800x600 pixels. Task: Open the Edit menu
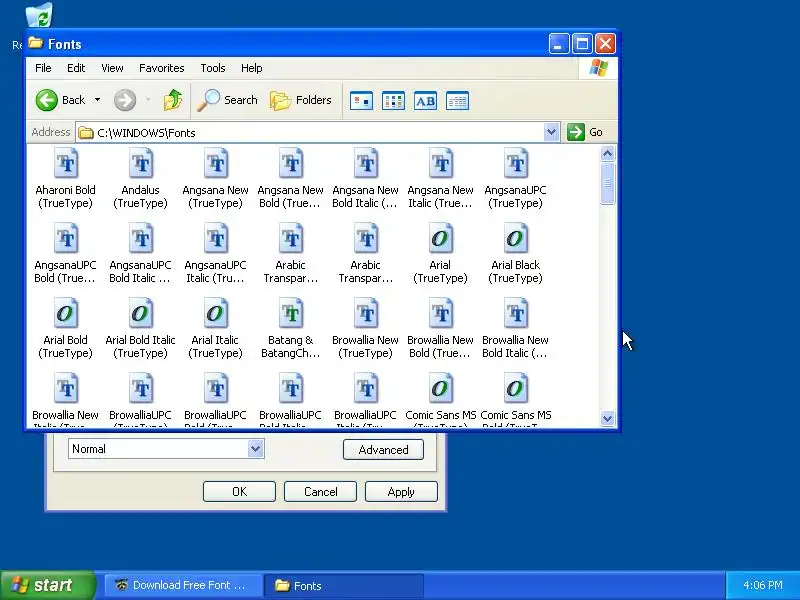click(76, 68)
